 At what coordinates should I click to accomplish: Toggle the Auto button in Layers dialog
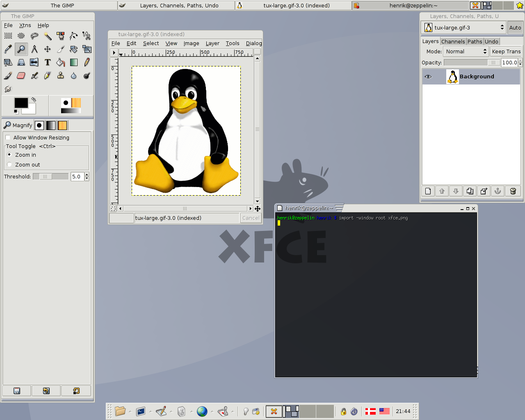[x=515, y=27]
